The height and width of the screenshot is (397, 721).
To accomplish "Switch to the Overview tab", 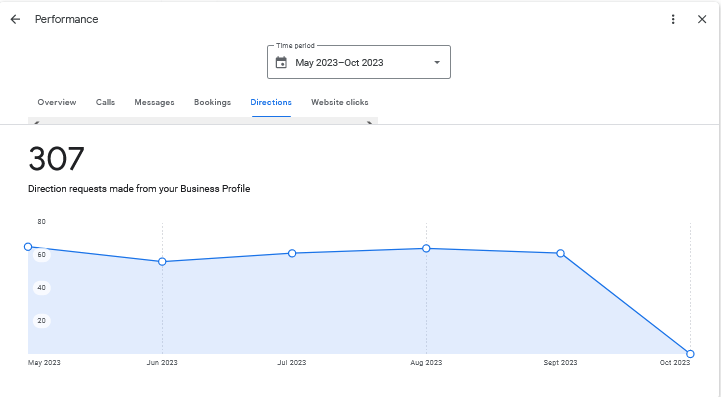I will 57,102.
